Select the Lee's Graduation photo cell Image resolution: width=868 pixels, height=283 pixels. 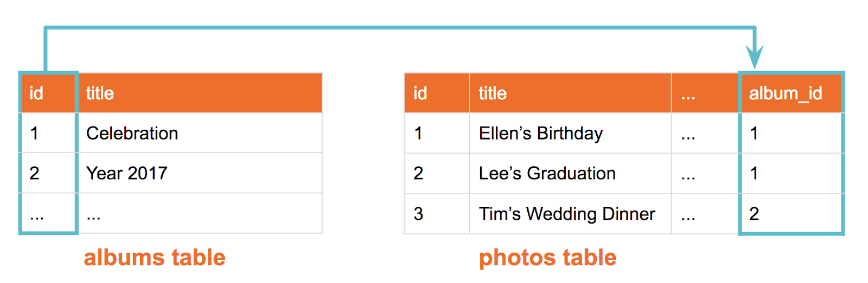point(570,173)
